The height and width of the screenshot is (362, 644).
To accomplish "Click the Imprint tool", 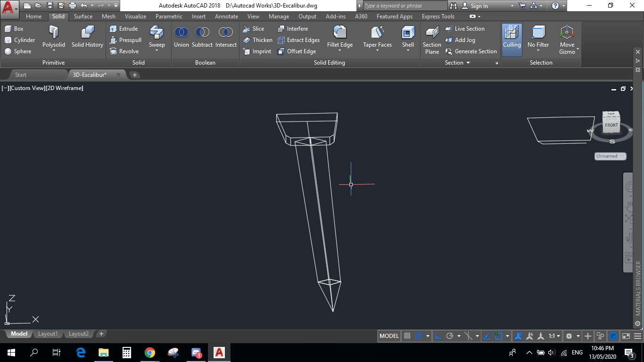I will click(257, 51).
